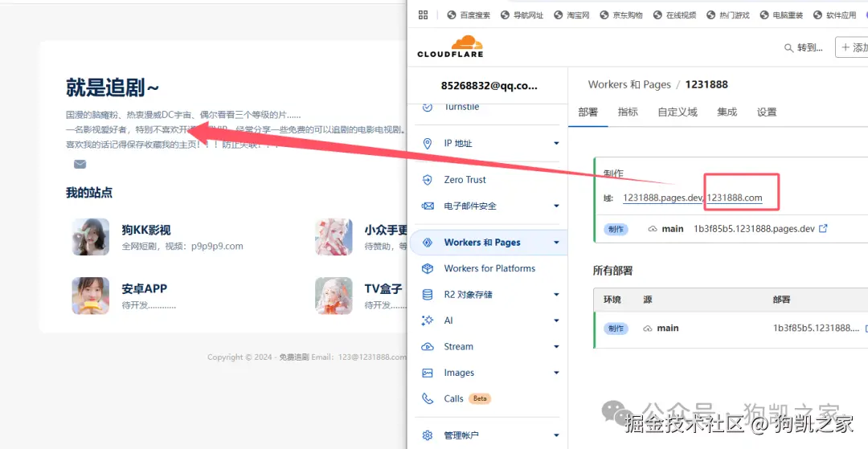Expand the 管理帐户 menu arrow
Screen dimensions: 868x449
tap(556, 435)
